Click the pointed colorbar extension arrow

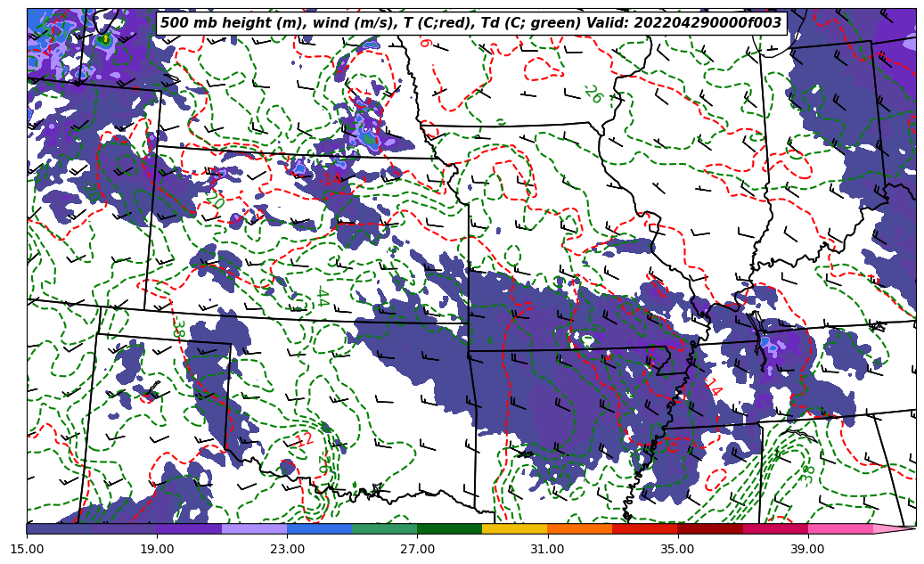point(895,528)
